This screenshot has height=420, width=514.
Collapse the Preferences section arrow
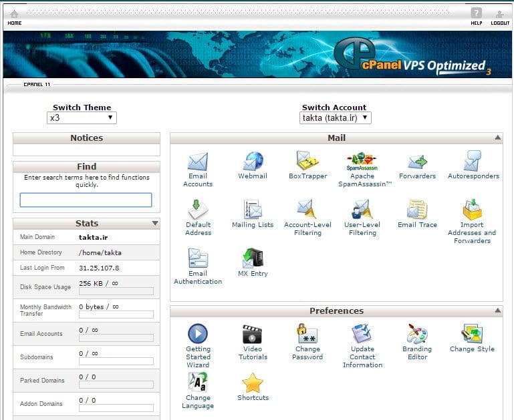pyautogui.click(x=497, y=310)
